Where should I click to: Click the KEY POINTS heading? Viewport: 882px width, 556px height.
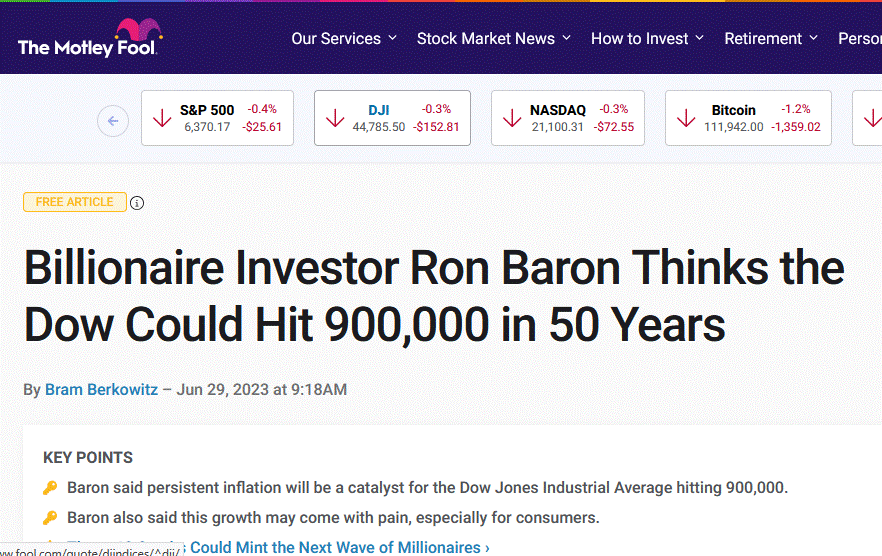click(88, 458)
